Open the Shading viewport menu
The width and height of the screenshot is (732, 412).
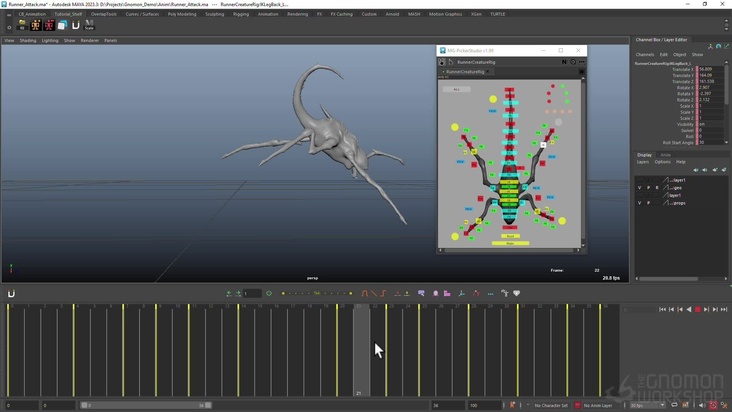(28, 40)
